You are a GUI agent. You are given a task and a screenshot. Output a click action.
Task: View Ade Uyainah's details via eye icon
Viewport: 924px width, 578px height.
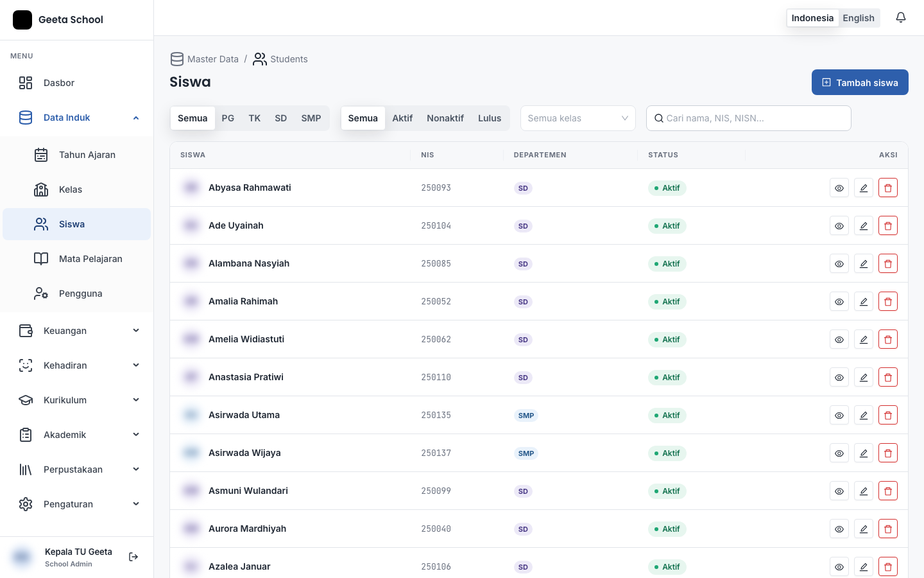[x=839, y=225]
